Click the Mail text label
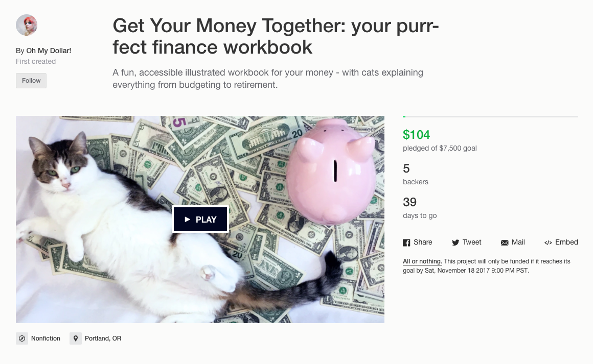Viewport: 593px width, 364px height. tap(518, 242)
